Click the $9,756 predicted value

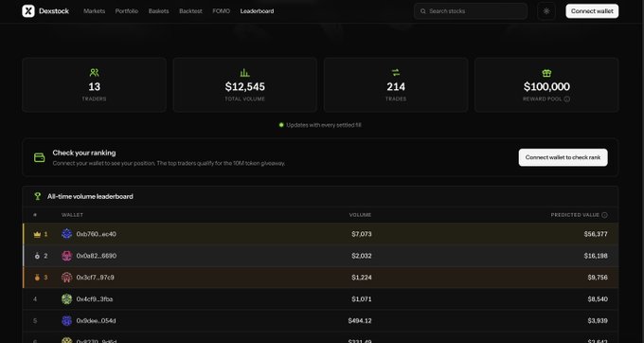click(598, 278)
